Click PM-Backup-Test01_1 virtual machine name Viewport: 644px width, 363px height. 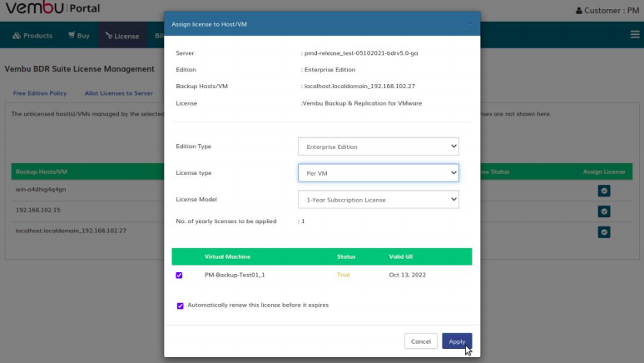235,275
